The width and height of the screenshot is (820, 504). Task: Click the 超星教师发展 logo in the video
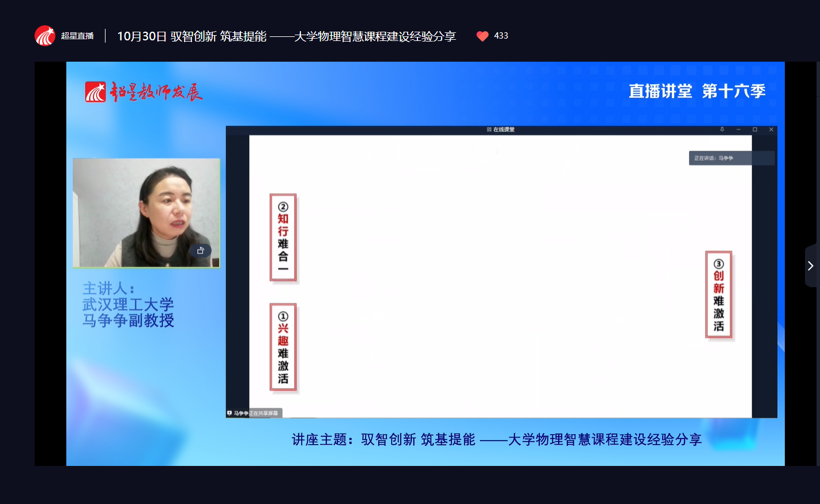point(144,92)
